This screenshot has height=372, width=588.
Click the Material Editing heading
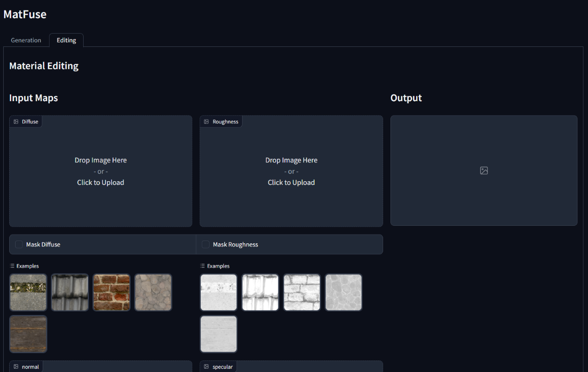(x=44, y=66)
